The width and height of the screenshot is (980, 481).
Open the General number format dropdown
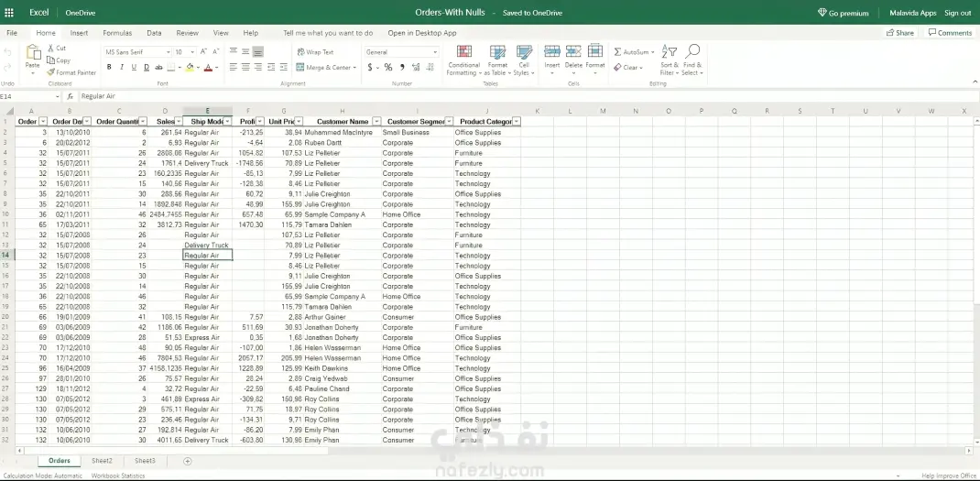coord(435,52)
